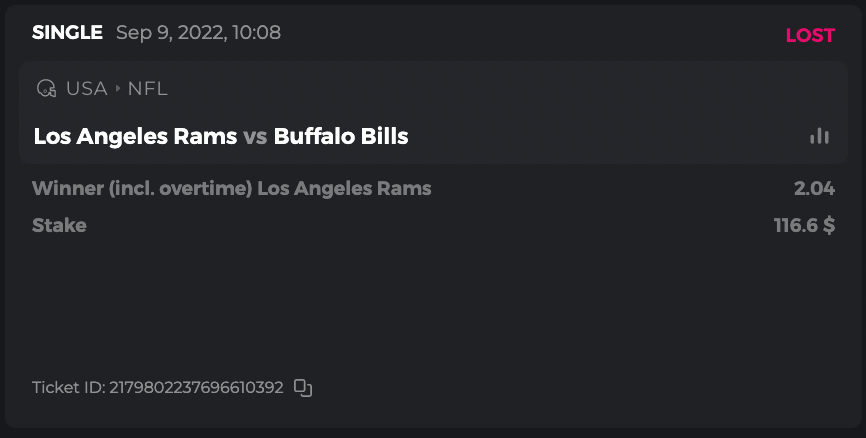The width and height of the screenshot is (866, 438).
Task: Click the LOST bet status label
Action: point(810,35)
